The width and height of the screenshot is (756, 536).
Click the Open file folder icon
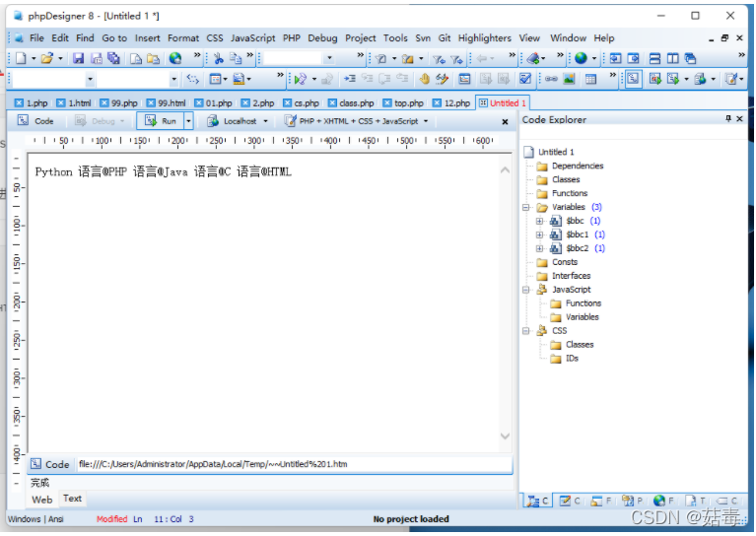(46, 59)
